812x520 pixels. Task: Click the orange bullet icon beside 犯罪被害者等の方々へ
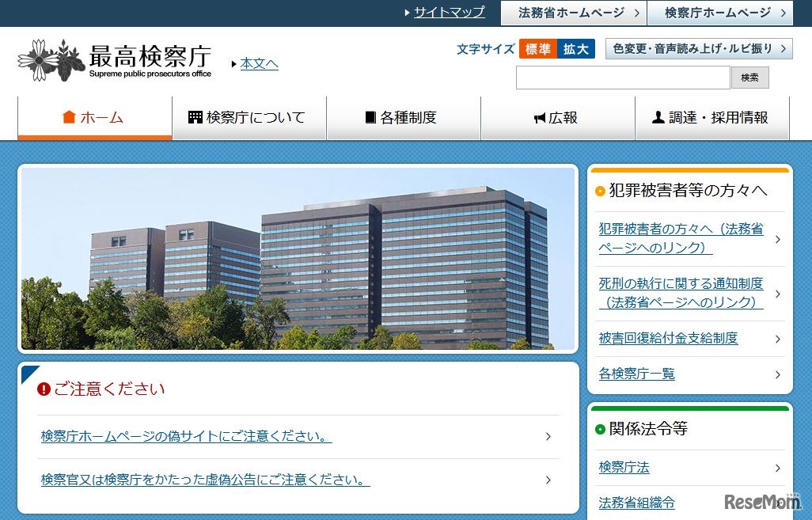point(601,192)
